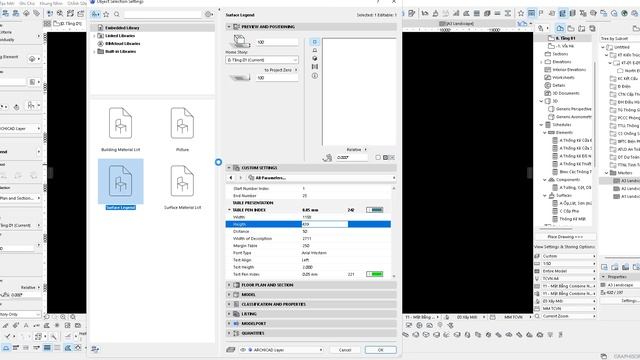
Task: Expand the Linked Libraries node
Action: (94, 36)
